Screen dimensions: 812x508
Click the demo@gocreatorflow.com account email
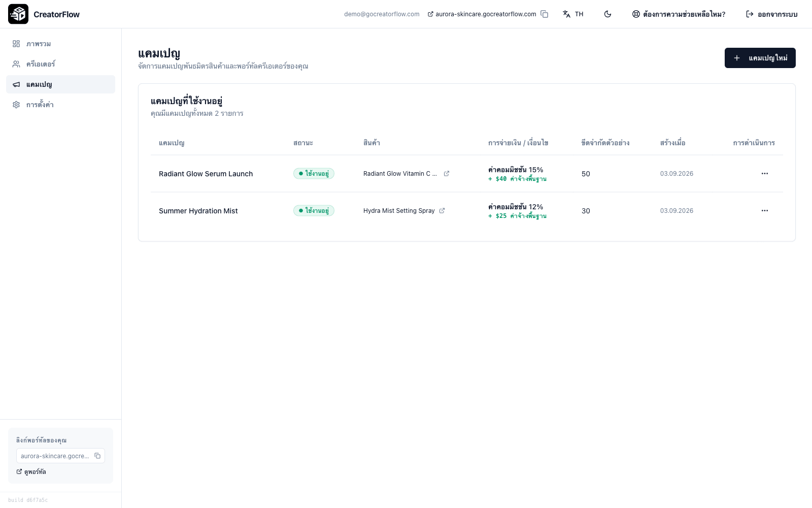(x=382, y=14)
